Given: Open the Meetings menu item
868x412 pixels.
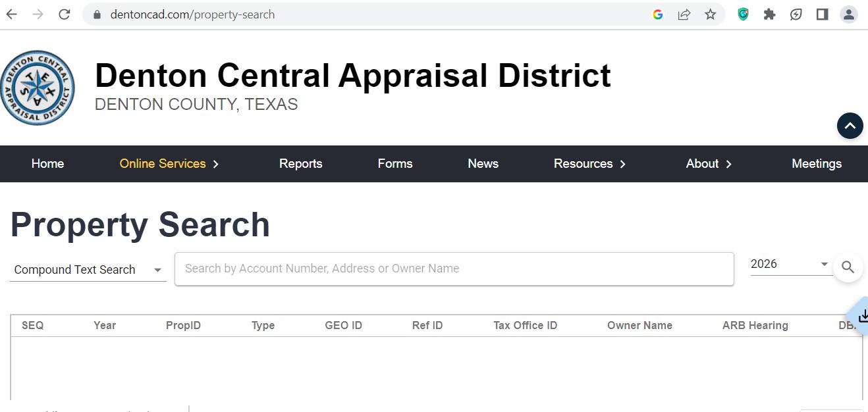Looking at the screenshot, I should tap(817, 164).
